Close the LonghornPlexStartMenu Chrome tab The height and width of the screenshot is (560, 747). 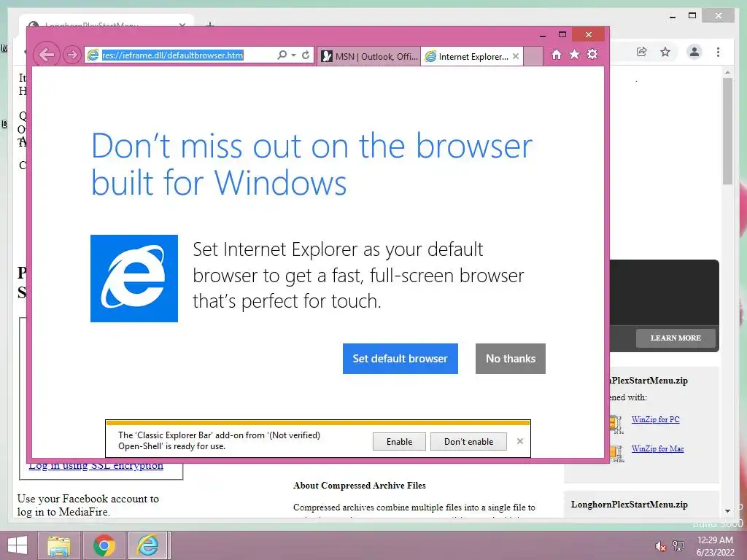(182, 26)
